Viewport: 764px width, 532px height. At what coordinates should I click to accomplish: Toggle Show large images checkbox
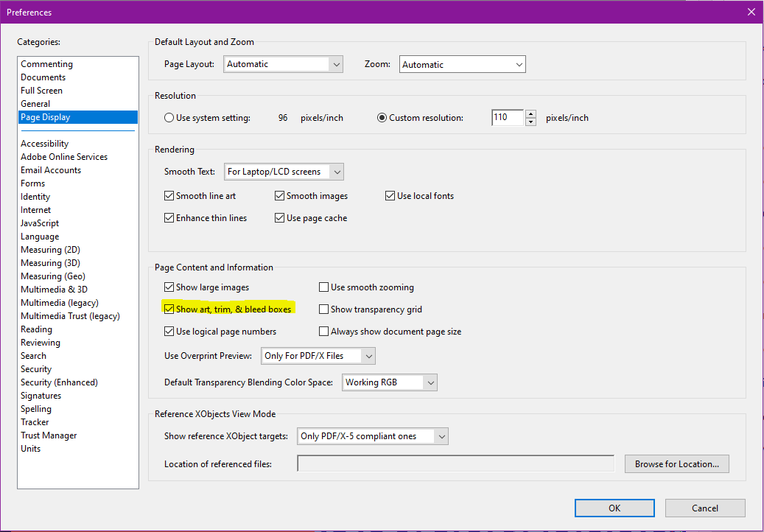(169, 287)
